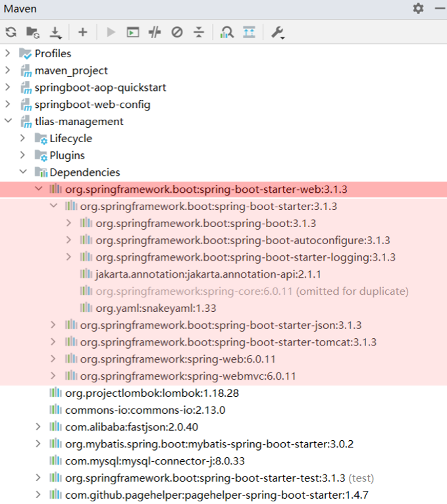
Task: Expand spring-boot-starter-tomcat:3.1.3 dependency
Action: click(x=53, y=342)
